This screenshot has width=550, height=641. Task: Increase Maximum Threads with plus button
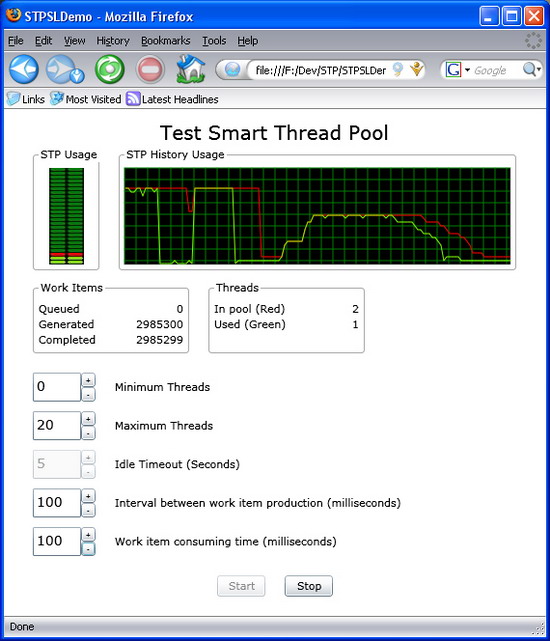click(x=88, y=419)
